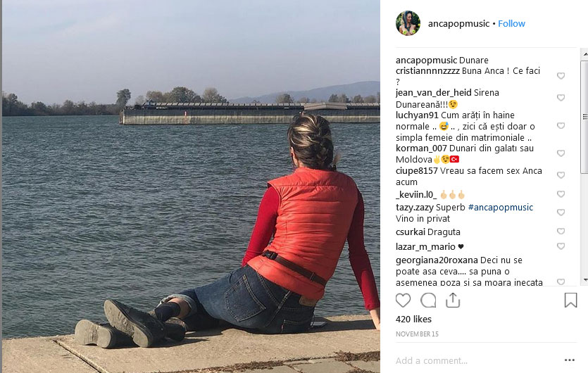Like the post with the heart icon
The width and height of the screenshot is (588, 373).
tap(403, 301)
